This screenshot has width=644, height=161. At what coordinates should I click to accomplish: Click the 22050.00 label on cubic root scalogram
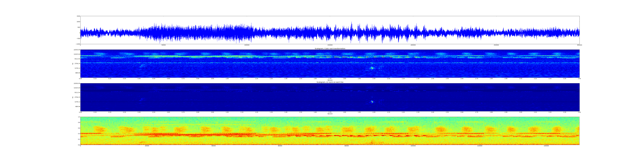click(77, 50)
